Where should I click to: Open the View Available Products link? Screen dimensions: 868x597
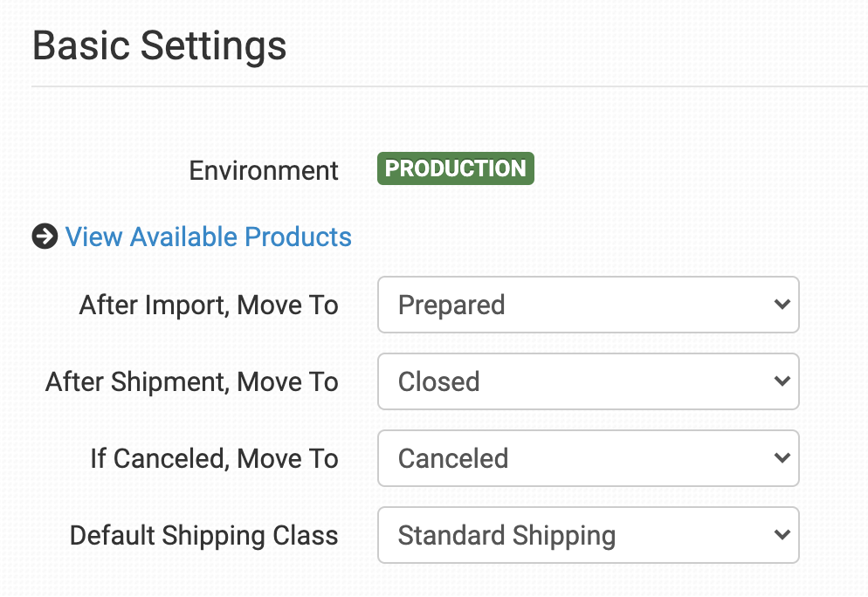(209, 237)
